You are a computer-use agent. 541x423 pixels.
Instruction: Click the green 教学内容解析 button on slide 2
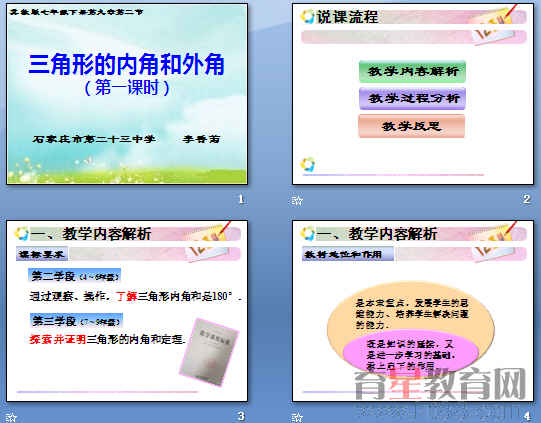pyautogui.click(x=412, y=71)
